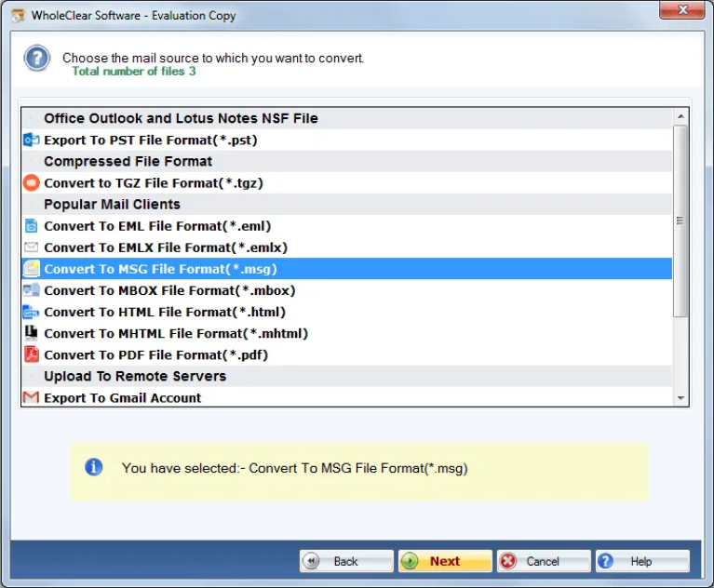Viewport: 714px width, 588px height.
Task: Click the WholeClear app icon in the title bar
Action: click(x=19, y=16)
